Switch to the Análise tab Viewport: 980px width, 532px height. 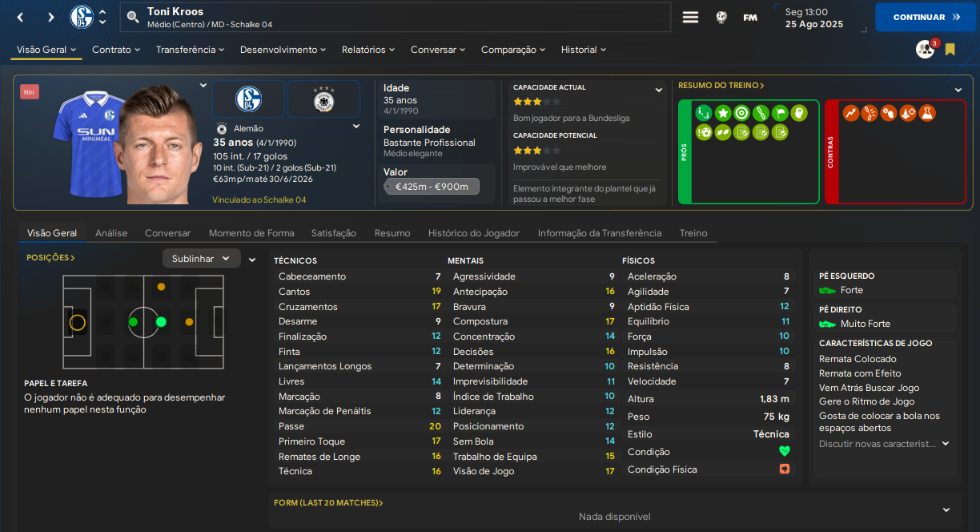pos(111,233)
